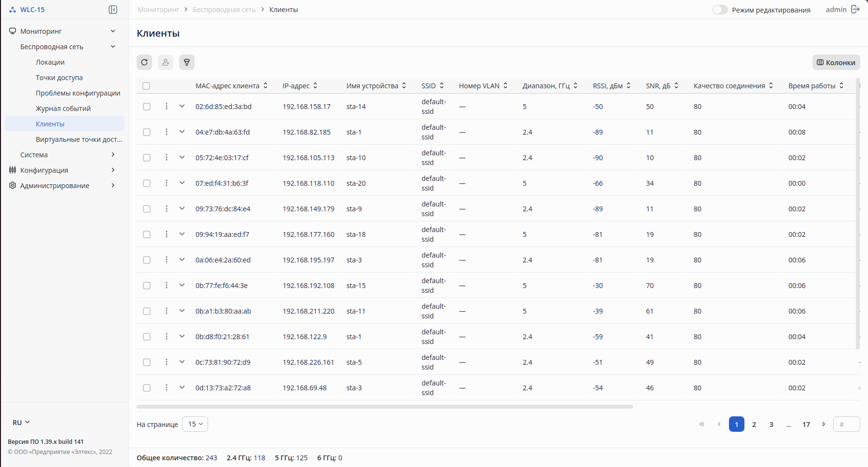This screenshot has width=868, height=467.
Task: Click the horizontal table scrollbar
Action: coord(385,407)
